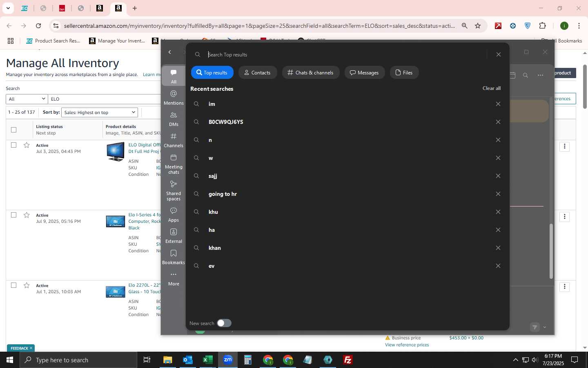Dismiss the FEEDBACK tab
The image size is (588, 368).
click(31, 348)
